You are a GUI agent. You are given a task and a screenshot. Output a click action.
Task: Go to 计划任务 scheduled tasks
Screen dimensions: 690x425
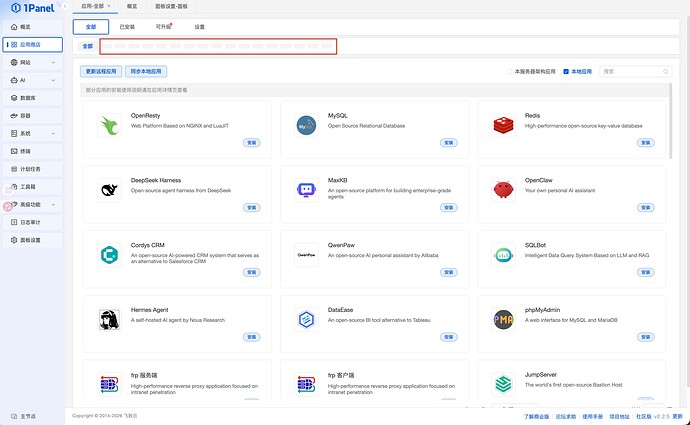click(32, 169)
